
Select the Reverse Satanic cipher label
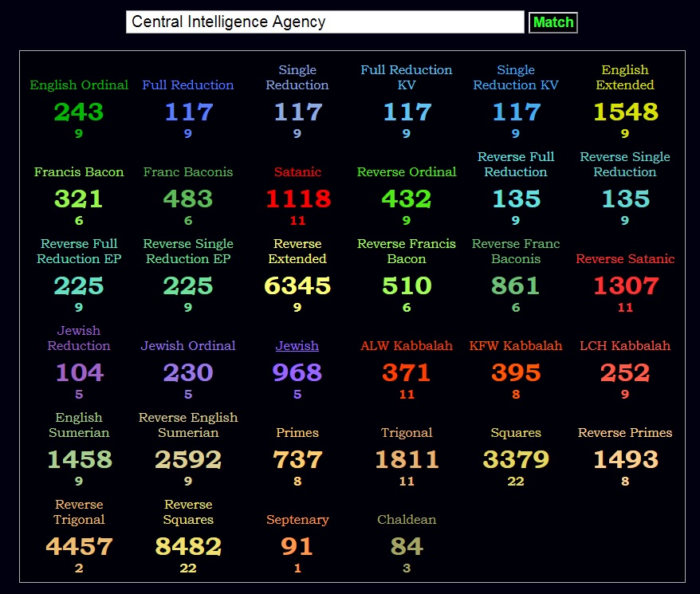[x=625, y=258]
